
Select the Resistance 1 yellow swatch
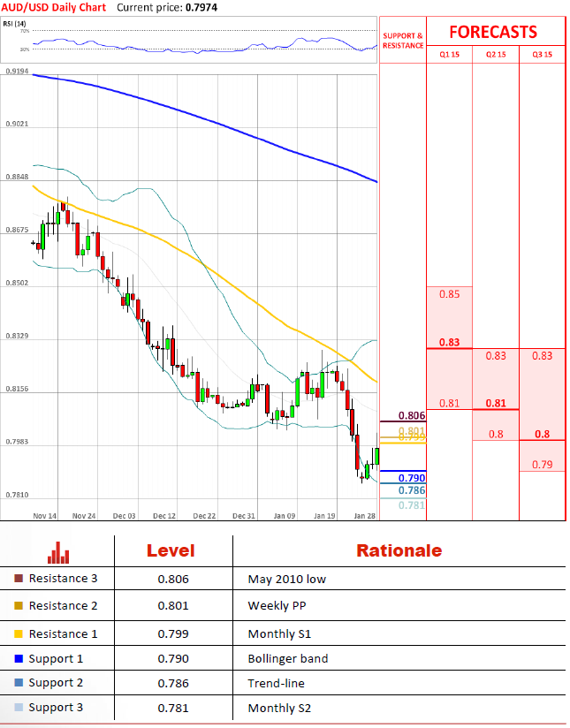19,633
